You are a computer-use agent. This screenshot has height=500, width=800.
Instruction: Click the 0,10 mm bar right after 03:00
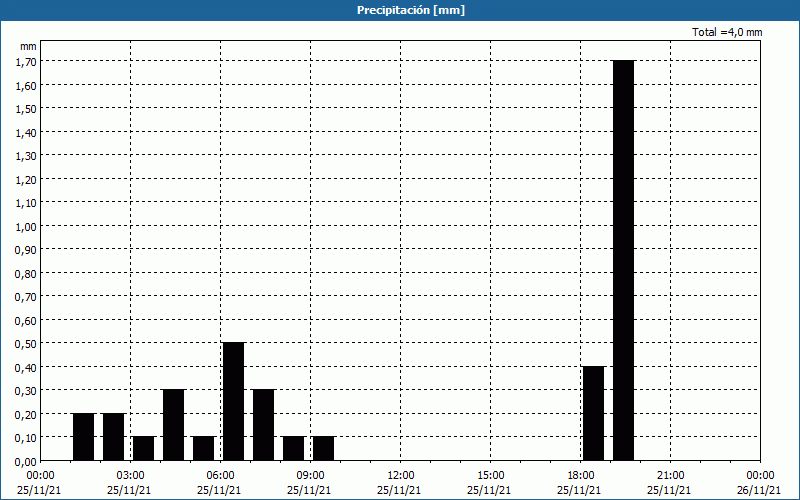(143, 449)
